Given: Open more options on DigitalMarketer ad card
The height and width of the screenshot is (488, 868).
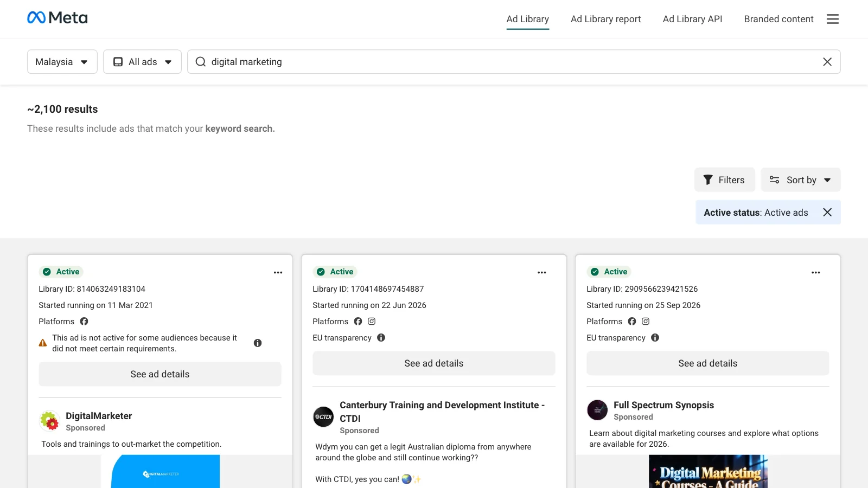Looking at the screenshot, I should coord(278,272).
